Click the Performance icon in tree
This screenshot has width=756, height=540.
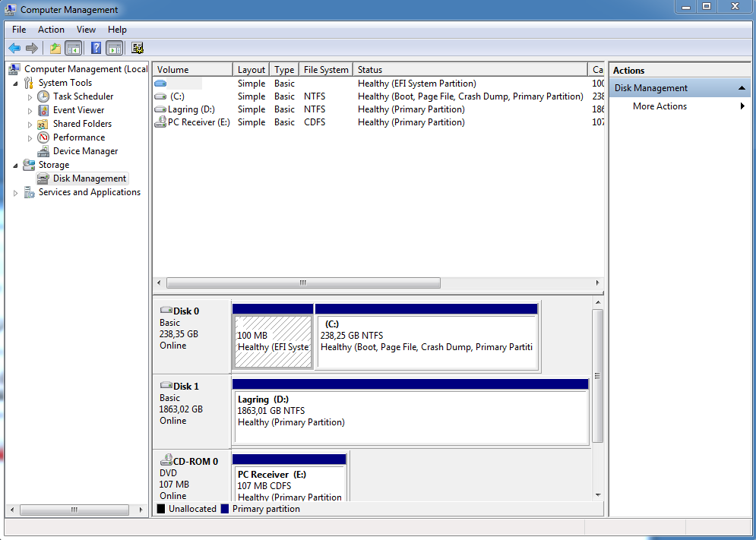coord(43,137)
